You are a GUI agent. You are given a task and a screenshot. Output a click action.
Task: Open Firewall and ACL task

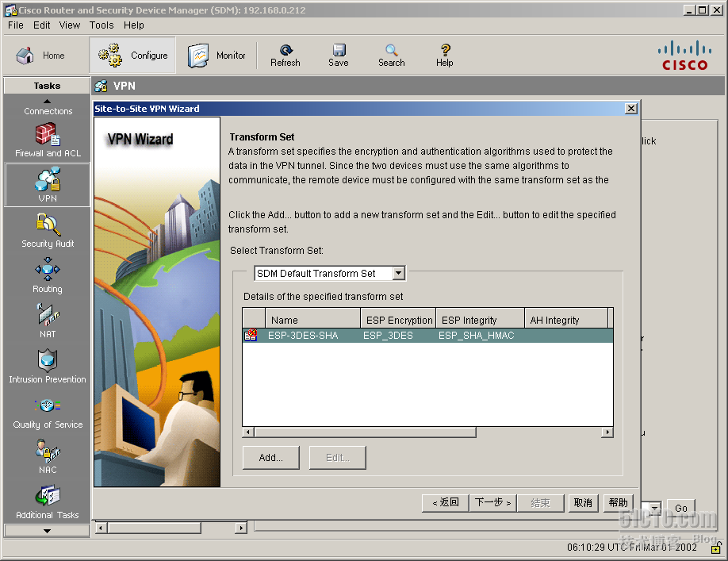pyautogui.click(x=48, y=140)
